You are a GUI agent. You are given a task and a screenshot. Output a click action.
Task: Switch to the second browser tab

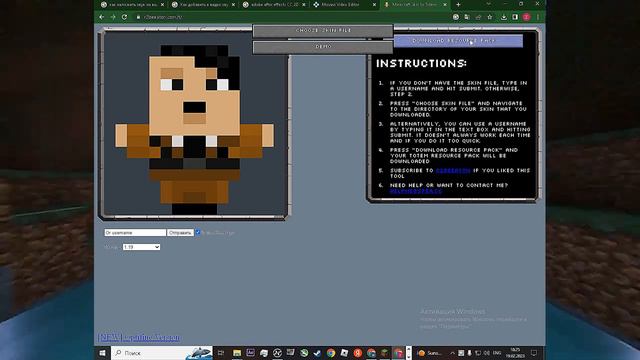[x=202, y=4]
